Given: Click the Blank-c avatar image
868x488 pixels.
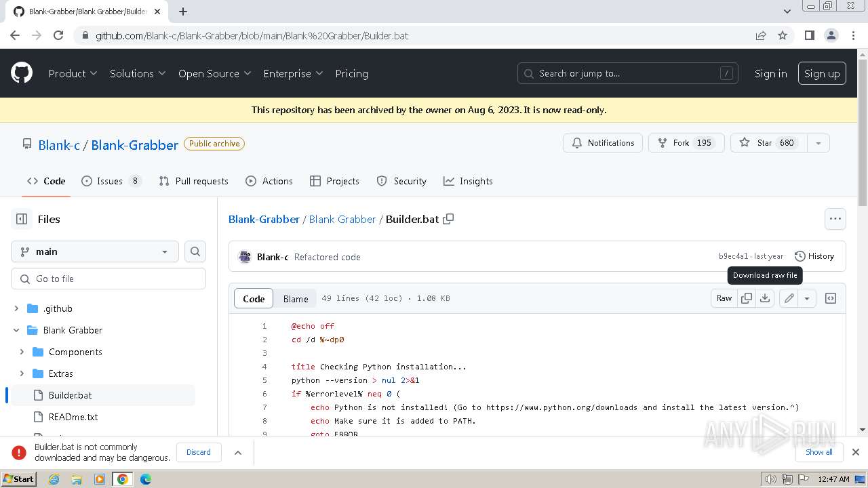Looking at the screenshot, I should (245, 257).
